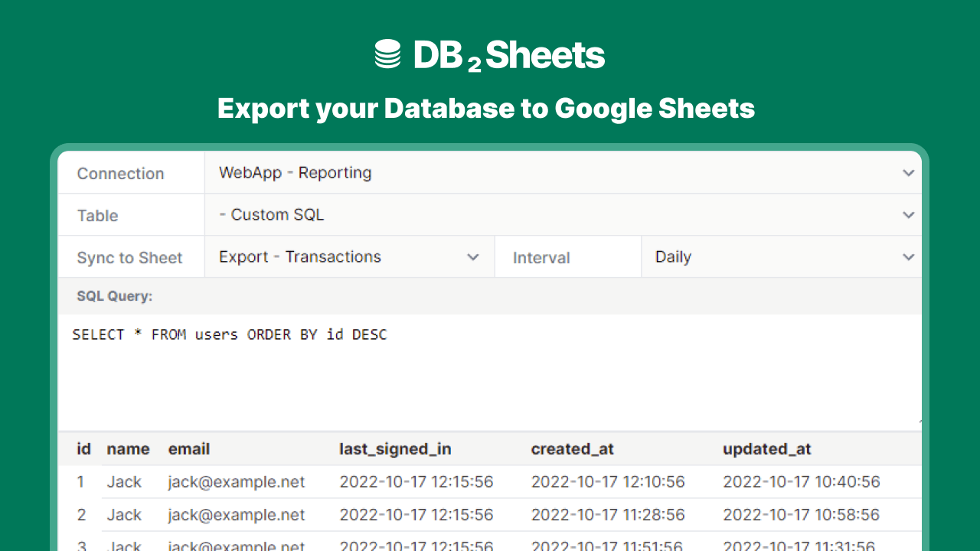Click the name column header
Screen dimensions: 980x551
point(128,449)
